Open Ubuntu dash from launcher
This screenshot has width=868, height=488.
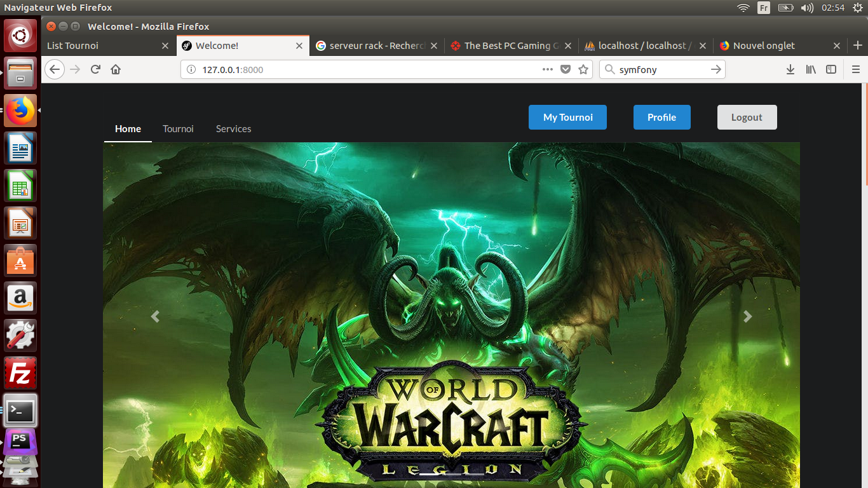click(21, 35)
